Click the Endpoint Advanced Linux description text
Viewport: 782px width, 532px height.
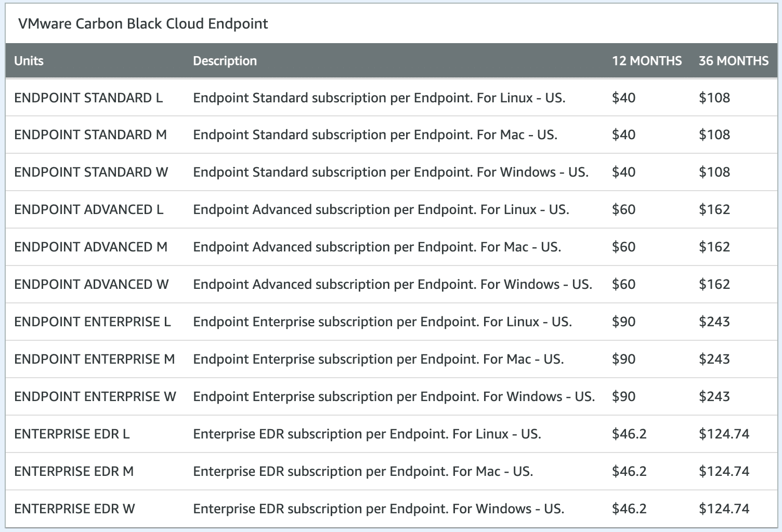(x=381, y=210)
